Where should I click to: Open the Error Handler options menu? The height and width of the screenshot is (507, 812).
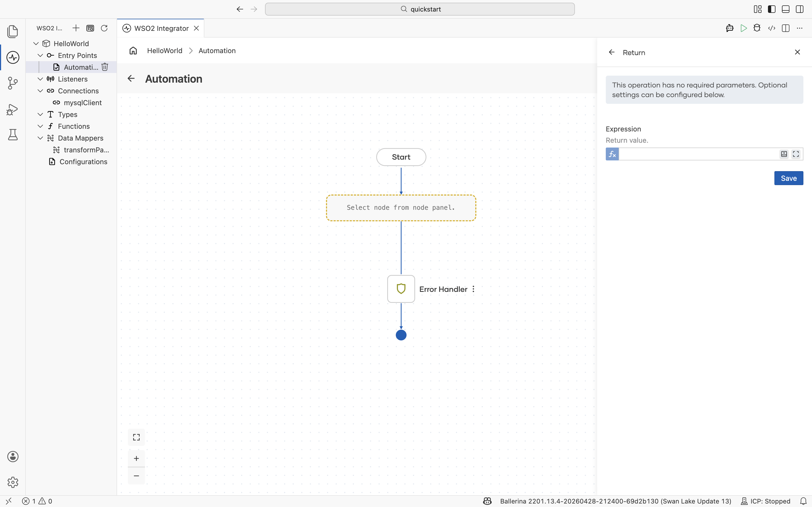(473, 289)
